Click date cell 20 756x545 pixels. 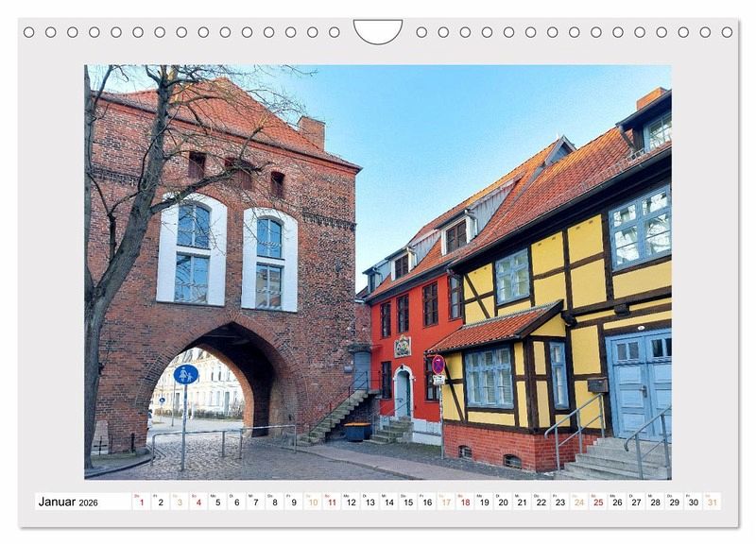pos(503,502)
